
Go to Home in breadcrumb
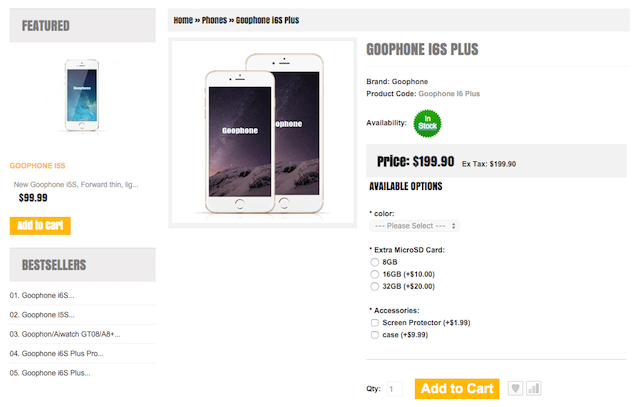coord(183,20)
